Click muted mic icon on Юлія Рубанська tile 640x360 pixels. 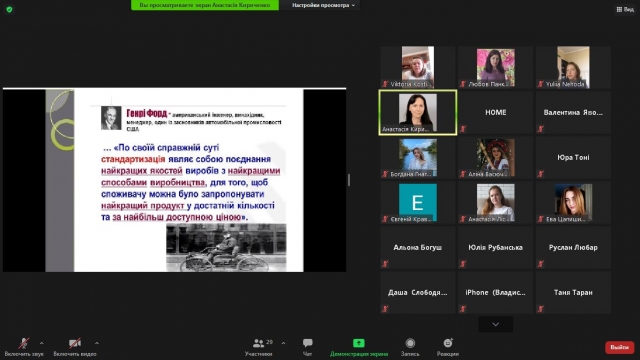(x=463, y=264)
